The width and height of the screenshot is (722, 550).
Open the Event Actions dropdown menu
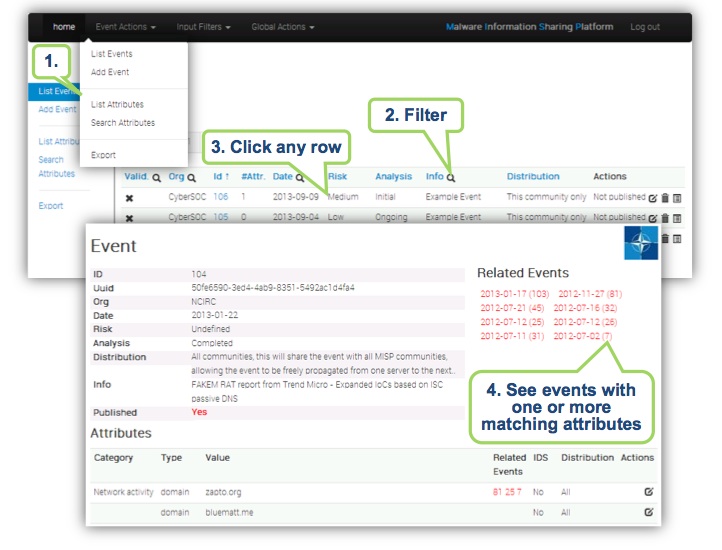(x=125, y=27)
